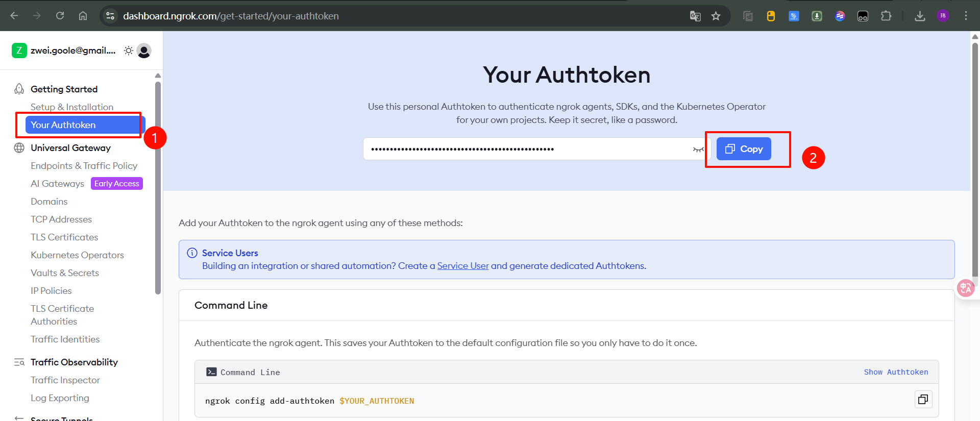Open Log Exporting in the sidebar
The height and width of the screenshot is (421, 980).
tap(60, 398)
